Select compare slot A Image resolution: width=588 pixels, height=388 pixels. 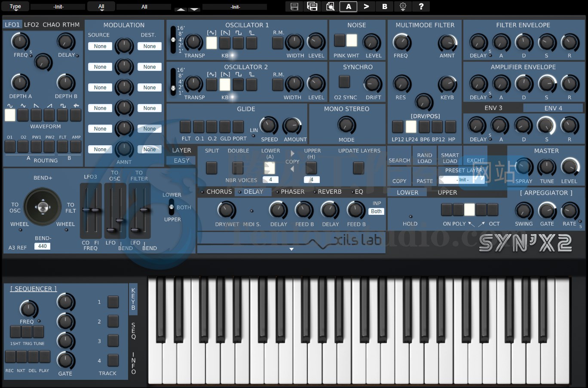click(x=349, y=6)
